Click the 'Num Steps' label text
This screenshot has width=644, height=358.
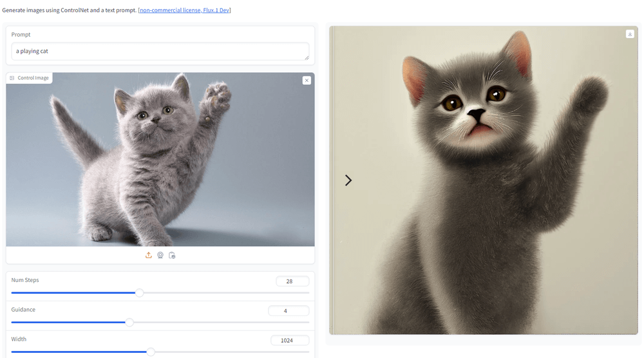[x=25, y=280]
